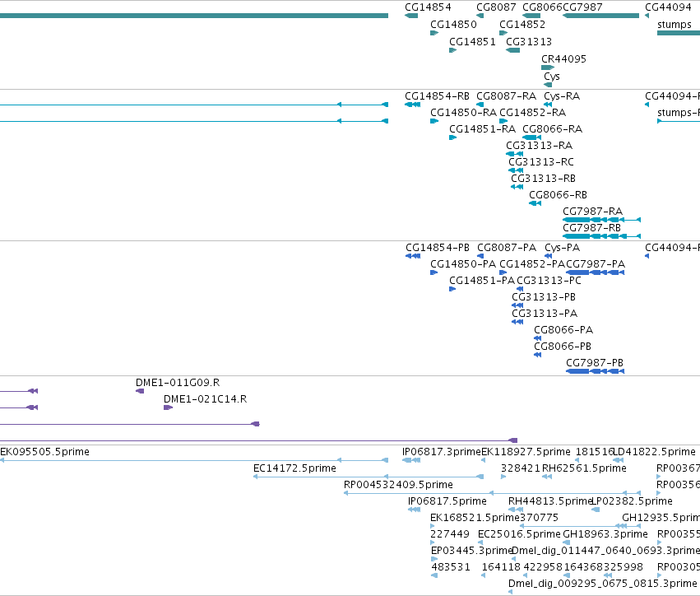Click the CG14854-PB protein label
This screenshot has width=700, height=596.
pyautogui.click(x=438, y=248)
